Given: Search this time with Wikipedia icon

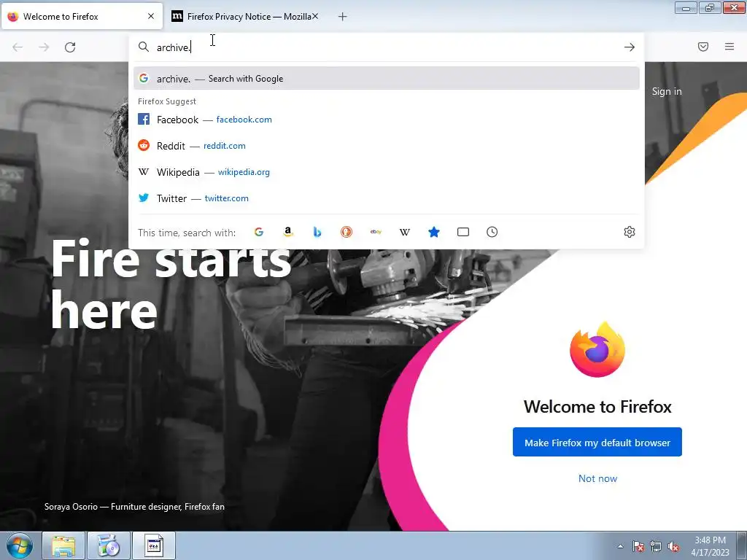Looking at the screenshot, I should click(x=405, y=232).
